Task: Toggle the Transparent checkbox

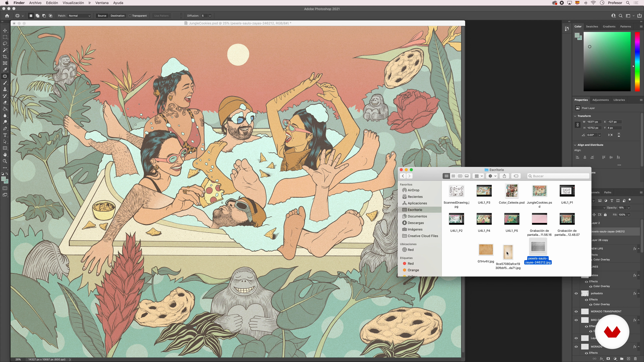Action: 130,16
